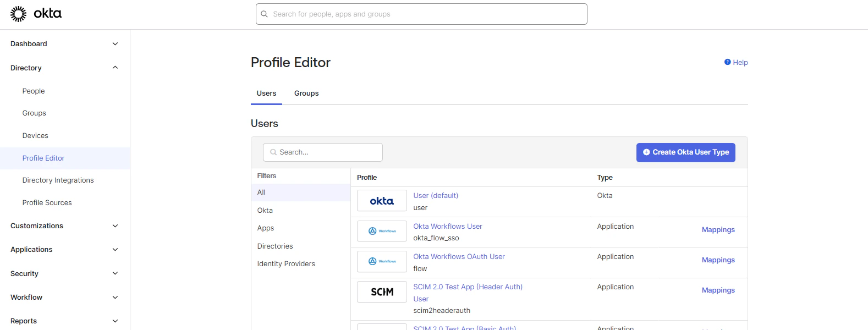The width and height of the screenshot is (868, 330).
Task: Click the Applications menu label
Action: pos(31,250)
